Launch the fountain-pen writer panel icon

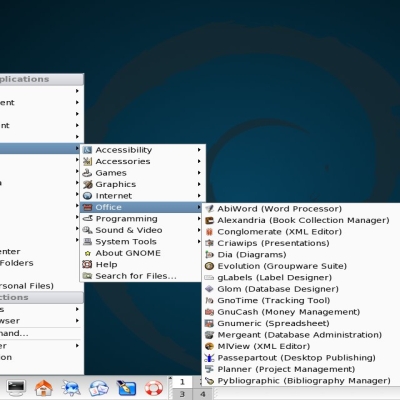[126, 388]
